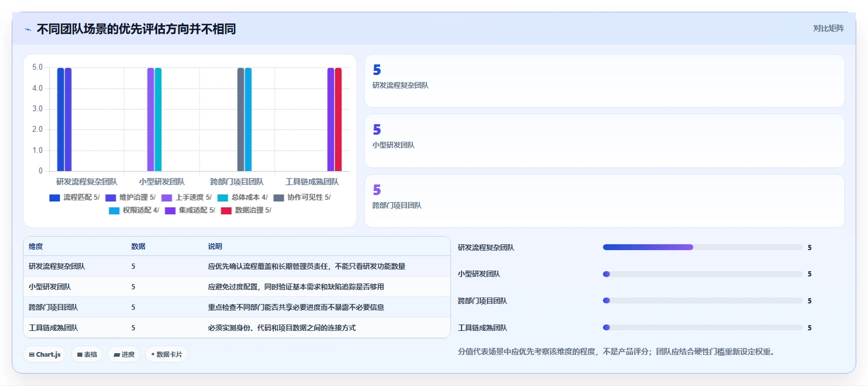This screenshot has width=868, height=386.
Task: Select the 数据卡片 chip
Action: (x=167, y=354)
